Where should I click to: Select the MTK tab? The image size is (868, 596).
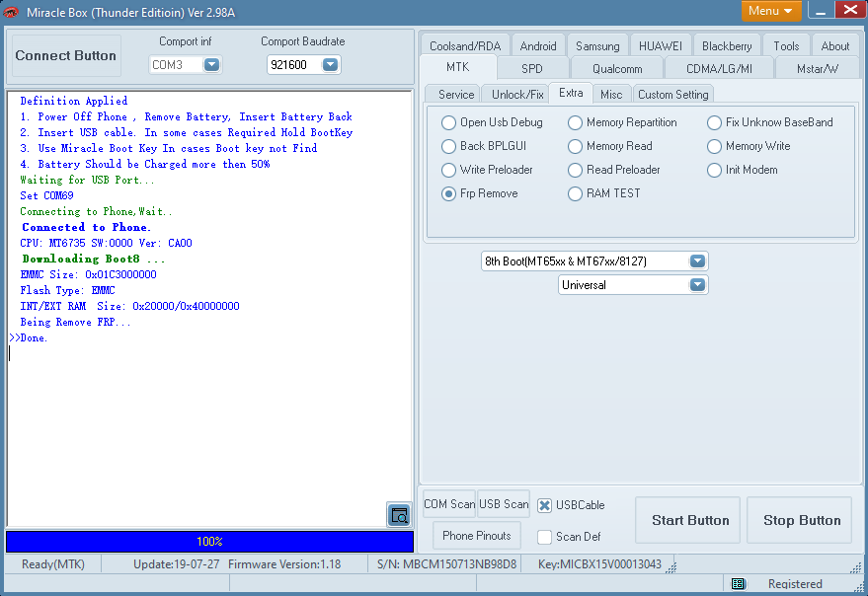(458, 67)
